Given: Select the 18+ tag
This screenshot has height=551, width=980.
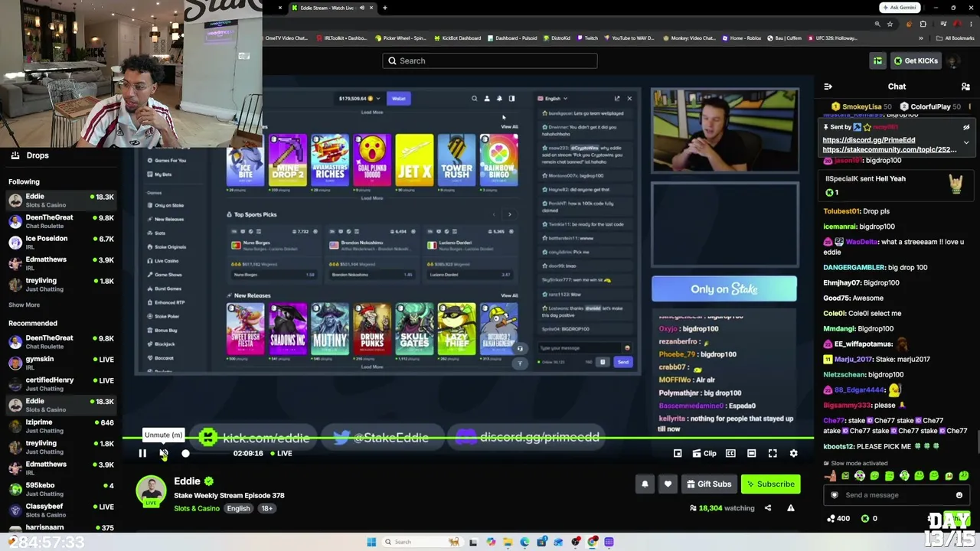Looking at the screenshot, I should [x=266, y=509].
